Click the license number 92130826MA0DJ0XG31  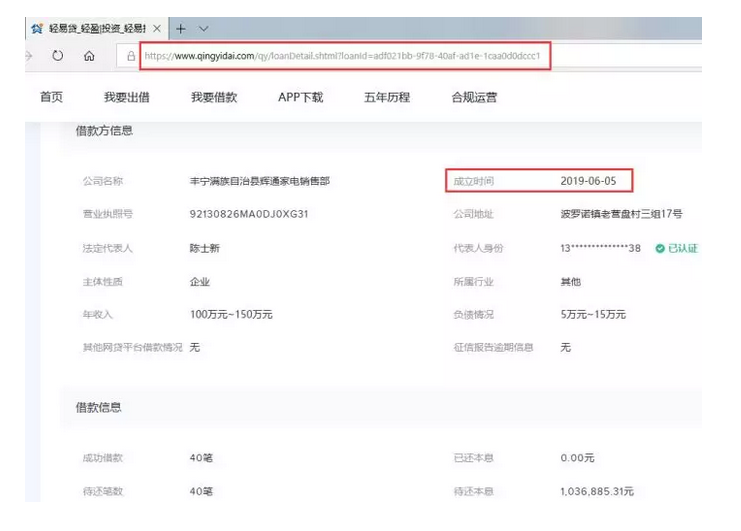249,214
